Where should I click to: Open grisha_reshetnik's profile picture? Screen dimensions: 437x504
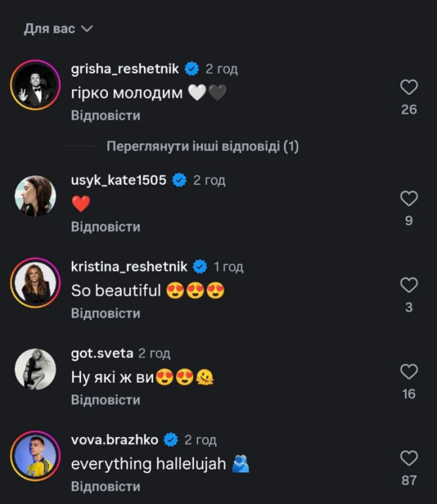pos(35,85)
